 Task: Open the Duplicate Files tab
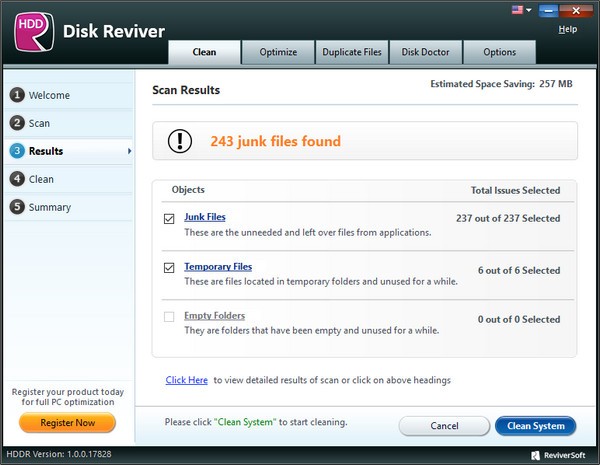pos(354,52)
